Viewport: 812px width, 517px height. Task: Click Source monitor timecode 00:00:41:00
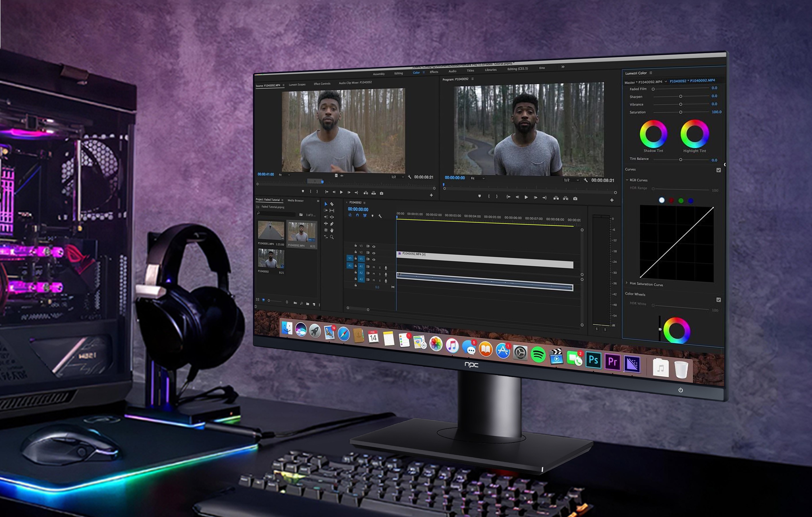pyautogui.click(x=266, y=174)
